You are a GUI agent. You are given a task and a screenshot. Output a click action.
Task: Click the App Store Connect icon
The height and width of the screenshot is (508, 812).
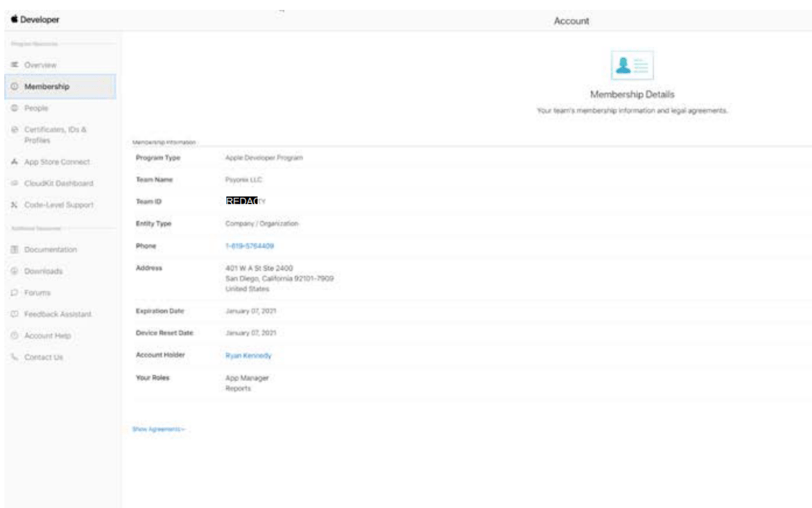(x=15, y=162)
